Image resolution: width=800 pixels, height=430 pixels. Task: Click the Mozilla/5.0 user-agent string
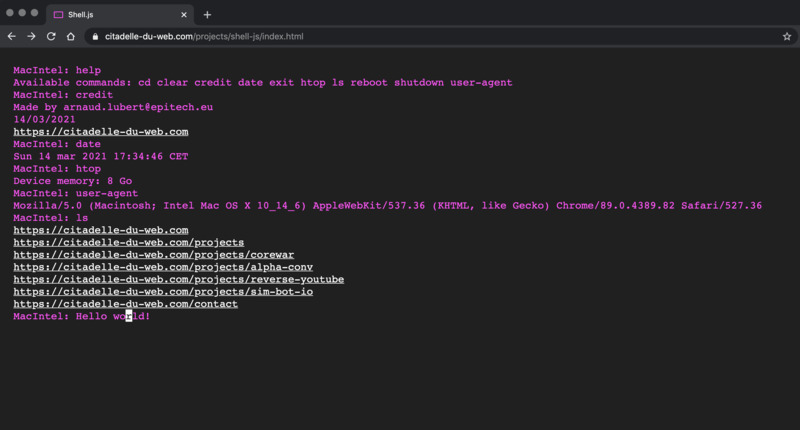(x=387, y=206)
